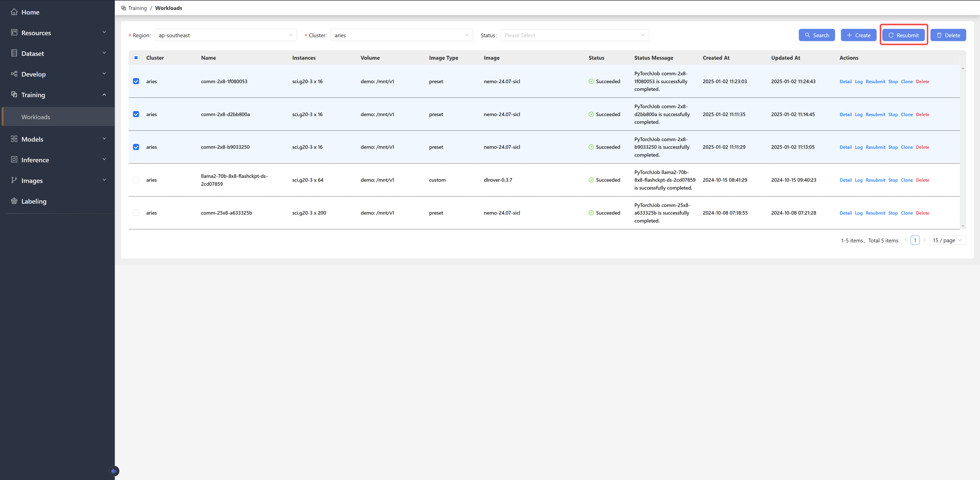
Task: Click the Models icon in sidebar
Action: [14, 139]
